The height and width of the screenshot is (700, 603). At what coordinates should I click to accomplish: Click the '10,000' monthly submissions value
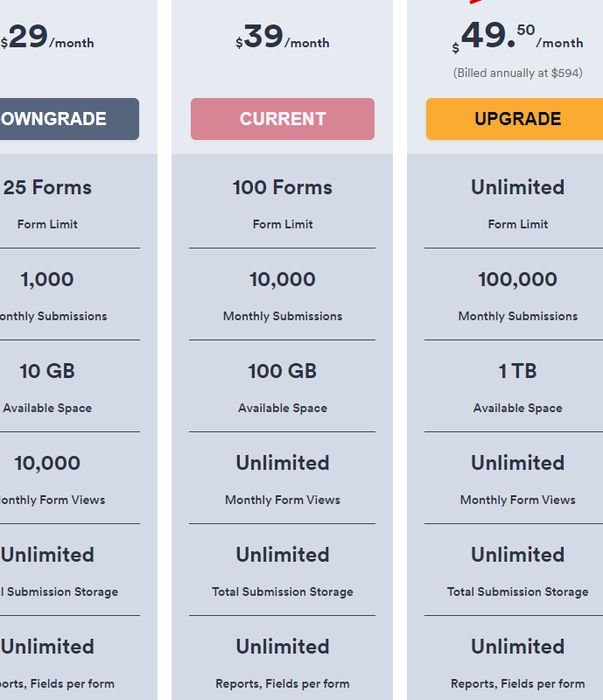click(x=283, y=279)
